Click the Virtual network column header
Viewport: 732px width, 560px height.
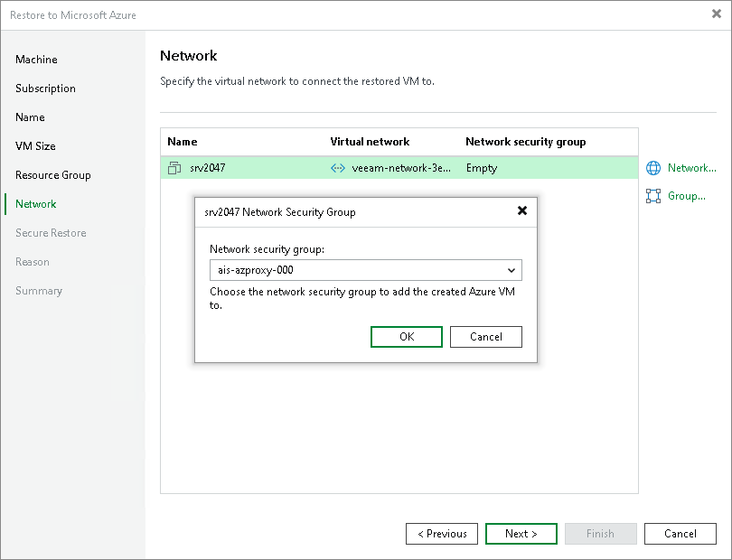pyautogui.click(x=370, y=142)
